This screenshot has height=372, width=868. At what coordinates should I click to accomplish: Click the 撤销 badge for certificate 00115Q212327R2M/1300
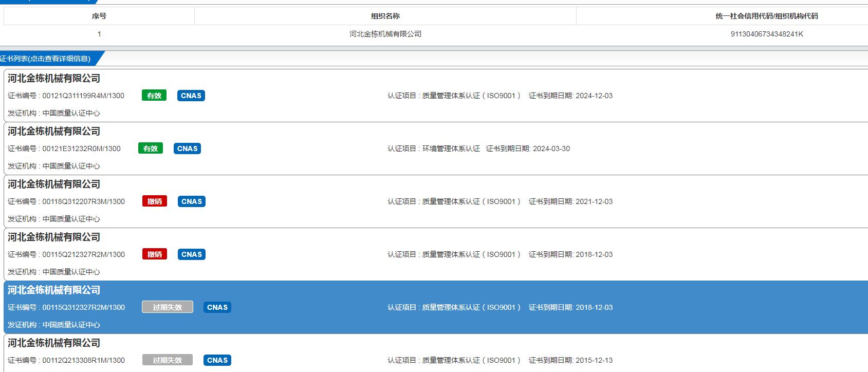(155, 254)
